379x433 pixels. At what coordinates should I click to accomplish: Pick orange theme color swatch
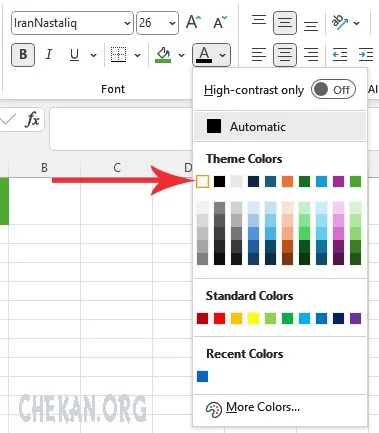pos(287,181)
